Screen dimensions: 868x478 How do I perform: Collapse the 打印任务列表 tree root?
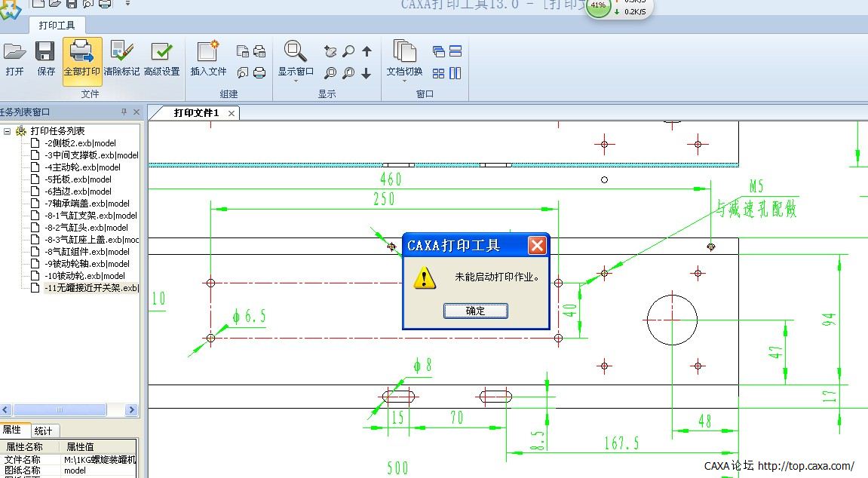7,131
